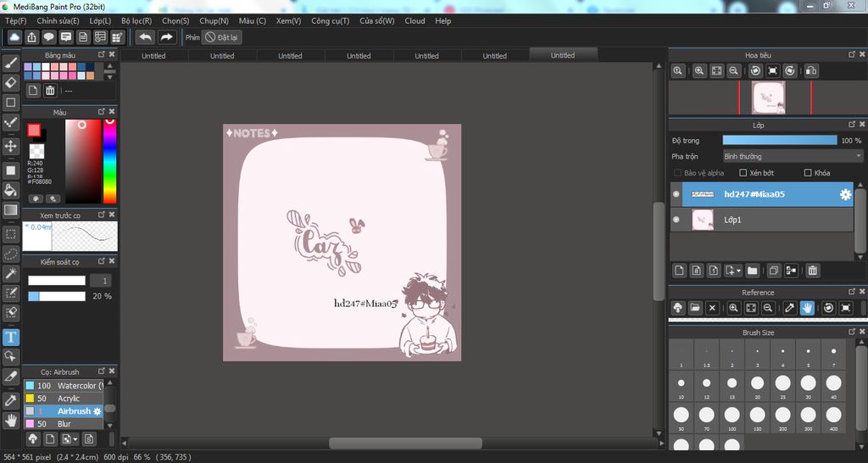Select the Bucket fill tool
The width and height of the screenshot is (868, 463).
[10, 190]
